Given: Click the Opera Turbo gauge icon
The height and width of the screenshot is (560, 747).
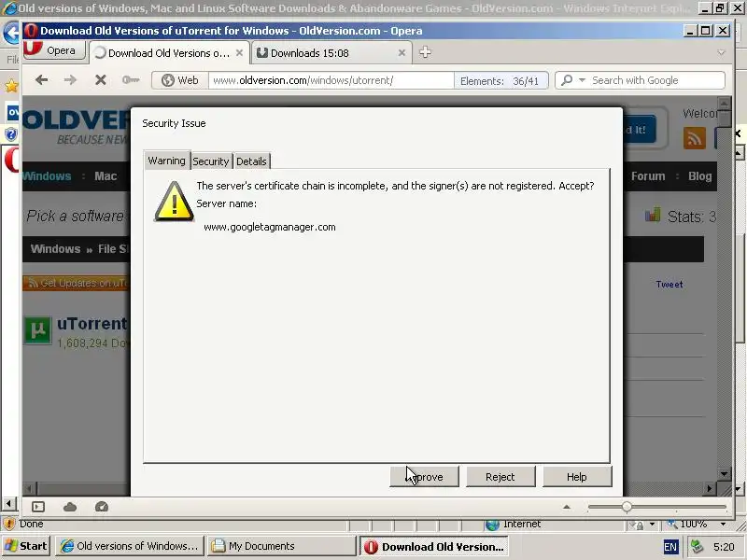Looking at the screenshot, I should point(102,507).
